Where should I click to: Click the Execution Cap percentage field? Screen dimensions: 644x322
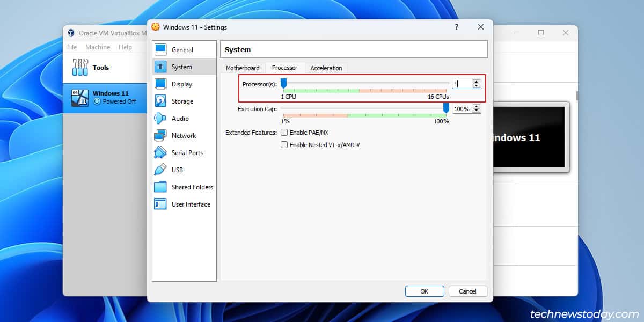click(462, 109)
